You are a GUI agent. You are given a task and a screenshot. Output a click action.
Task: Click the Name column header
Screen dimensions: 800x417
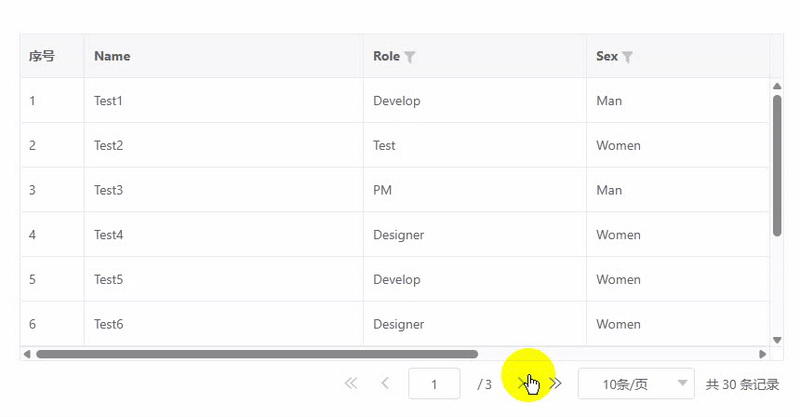tap(112, 56)
